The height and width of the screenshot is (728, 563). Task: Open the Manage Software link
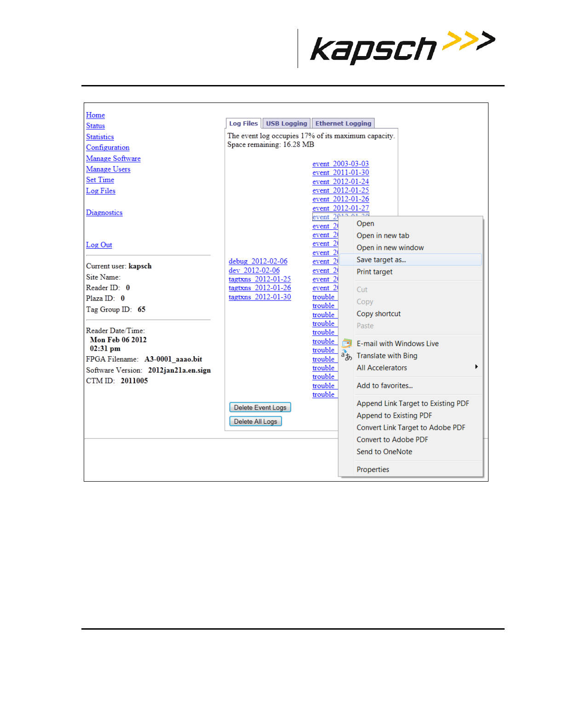coord(113,158)
